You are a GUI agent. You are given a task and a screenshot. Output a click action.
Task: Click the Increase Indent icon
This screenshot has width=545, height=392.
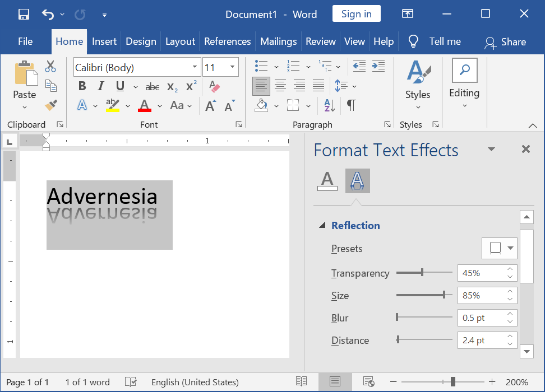click(x=378, y=66)
